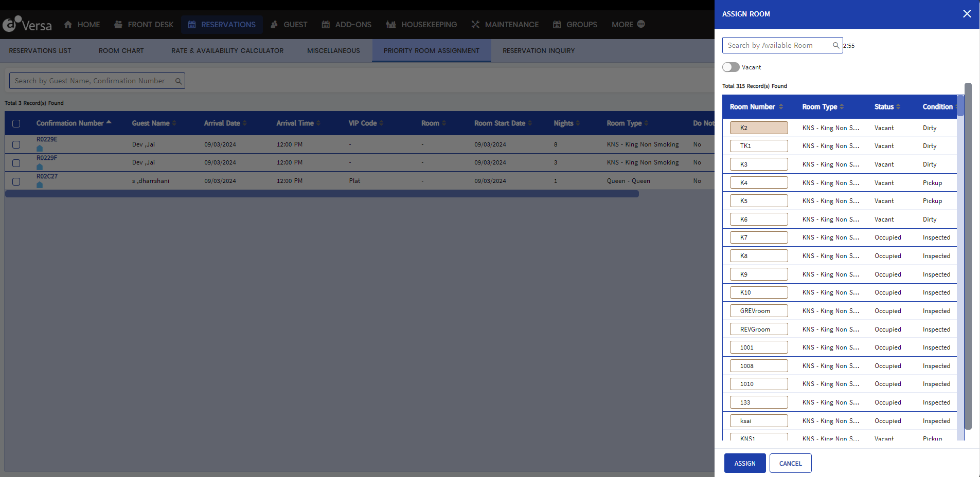Open Front Desk via its desk icon
This screenshot has height=477, width=980.
click(117, 24)
